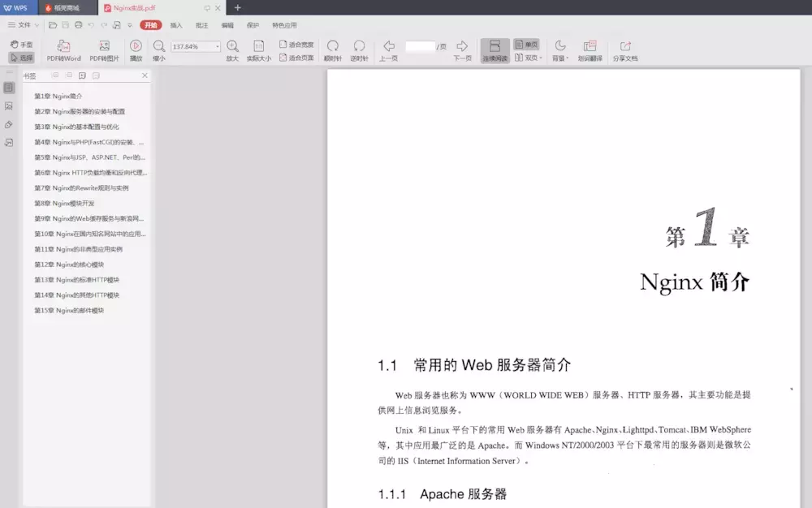The image size is (812, 508).
Task: Expand quick access toolbar customize arrow
Action: coord(130,25)
